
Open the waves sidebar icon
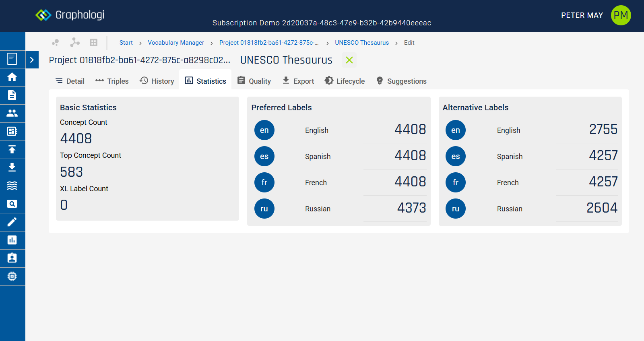[12, 186]
